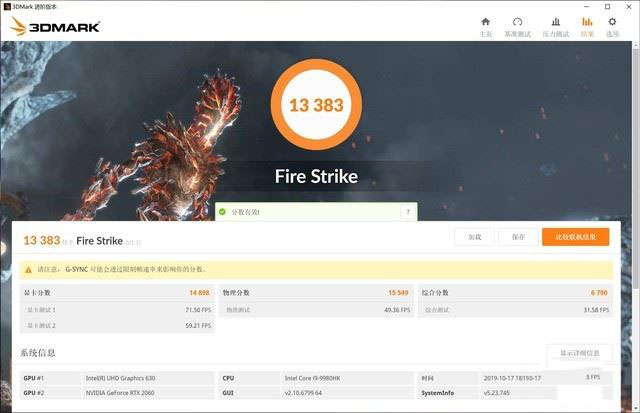Click the Graphics test 2 result 59.21 FPS
The image size is (640, 413).
click(x=198, y=325)
